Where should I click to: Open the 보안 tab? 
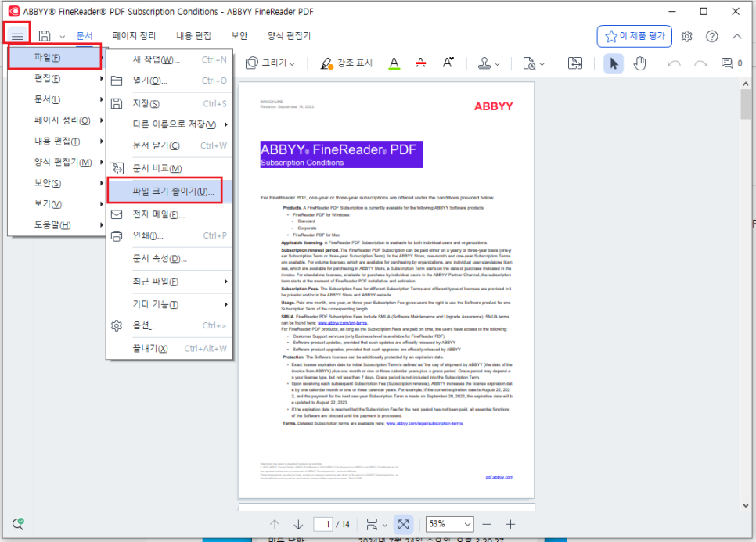pyautogui.click(x=239, y=36)
